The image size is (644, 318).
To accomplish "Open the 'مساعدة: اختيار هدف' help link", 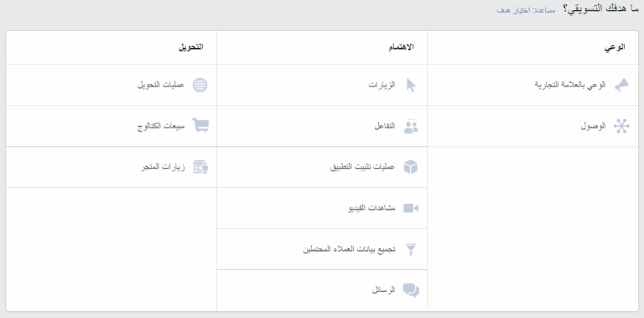I will (x=525, y=10).
